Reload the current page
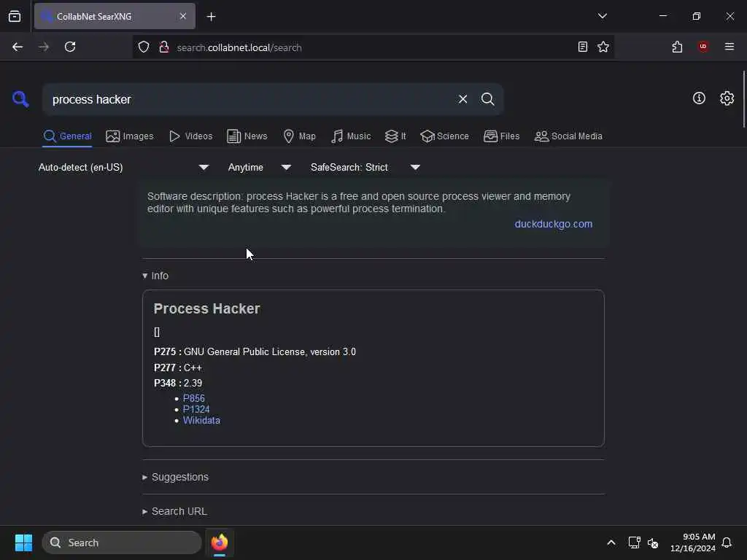Viewport: 747px width, 560px height. (70, 47)
